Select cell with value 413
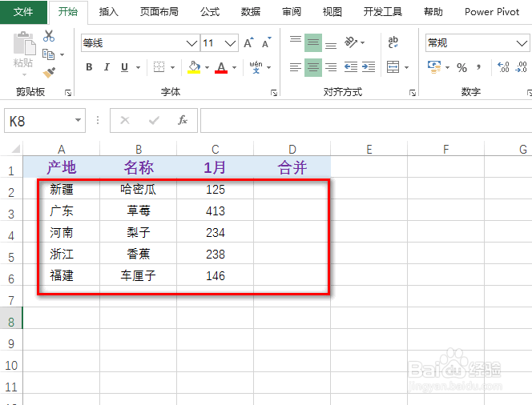This screenshot has height=405, width=532. (x=215, y=211)
